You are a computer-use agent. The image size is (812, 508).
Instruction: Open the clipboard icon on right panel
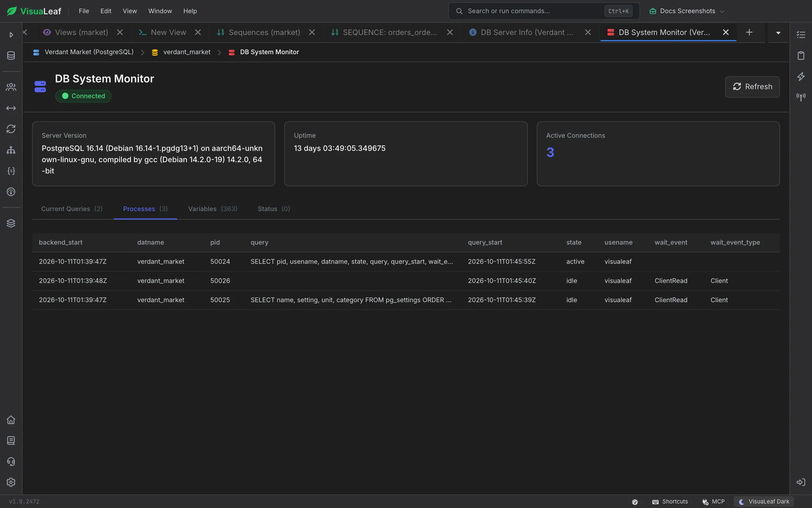click(x=801, y=56)
